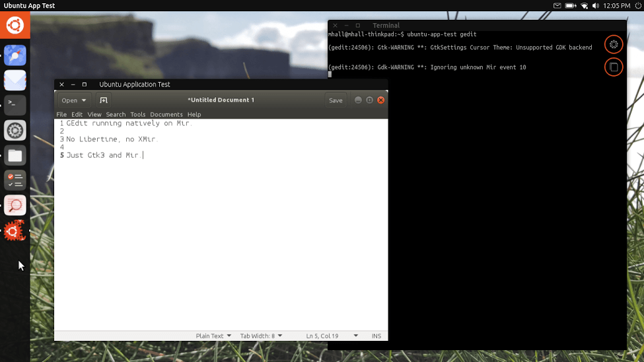Open the file manager folder icon
Screen dimensions: 644x362
[x=15, y=155]
